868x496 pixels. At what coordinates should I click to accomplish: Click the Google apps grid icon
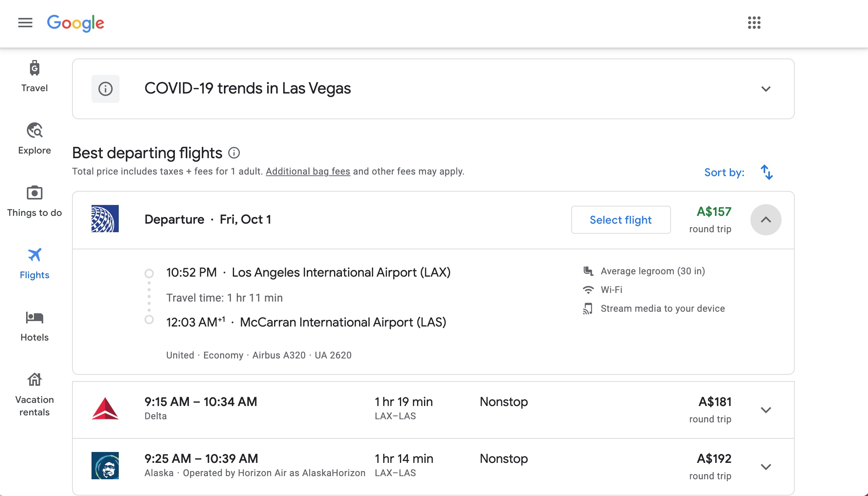coord(754,23)
